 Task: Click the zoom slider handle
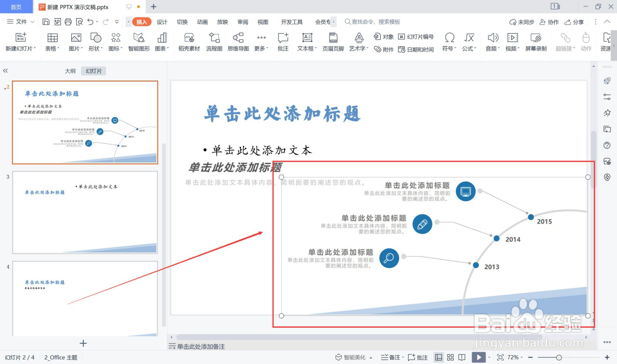pyautogui.click(x=559, y=357)
